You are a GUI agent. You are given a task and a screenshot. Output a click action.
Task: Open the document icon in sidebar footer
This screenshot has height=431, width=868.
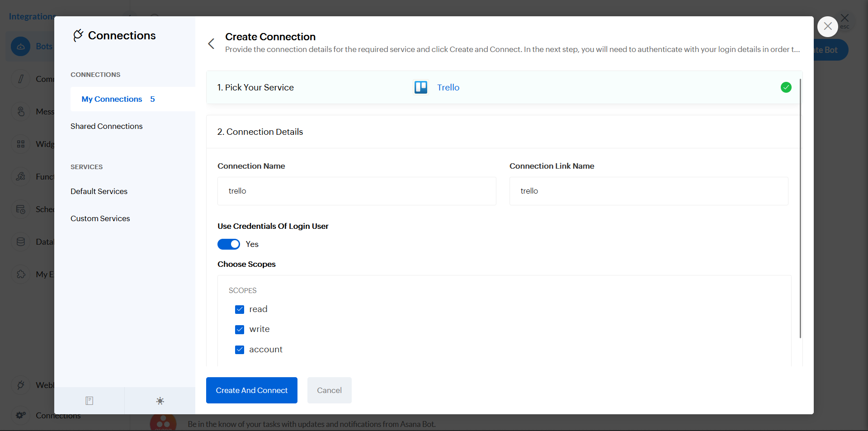(x=90, y=401)
